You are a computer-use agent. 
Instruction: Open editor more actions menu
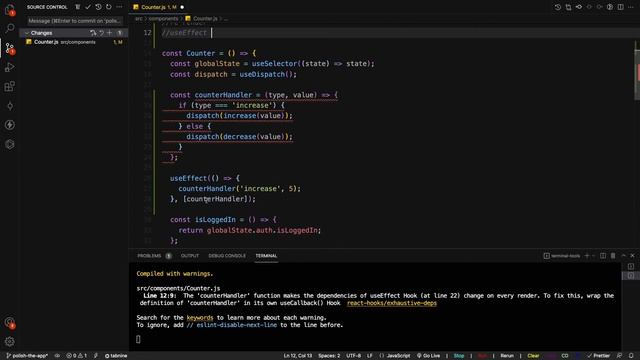point(631,7)
